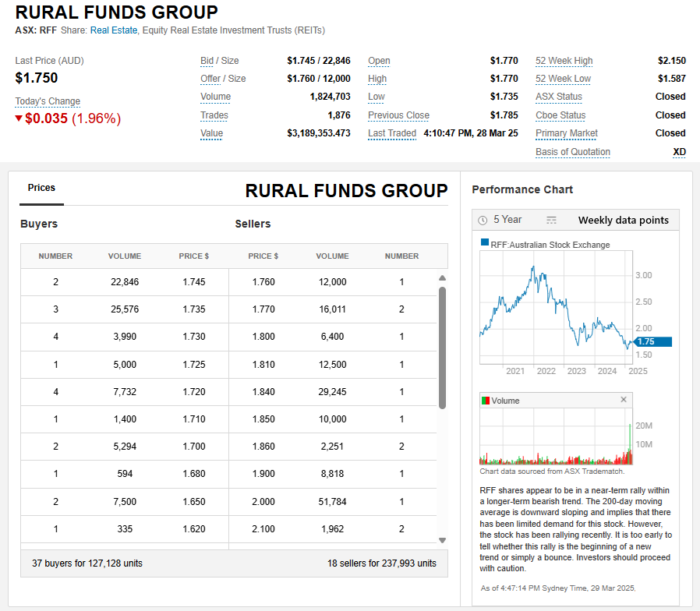
Task: Open the Real Estate sector link
Action: point(113,30)
